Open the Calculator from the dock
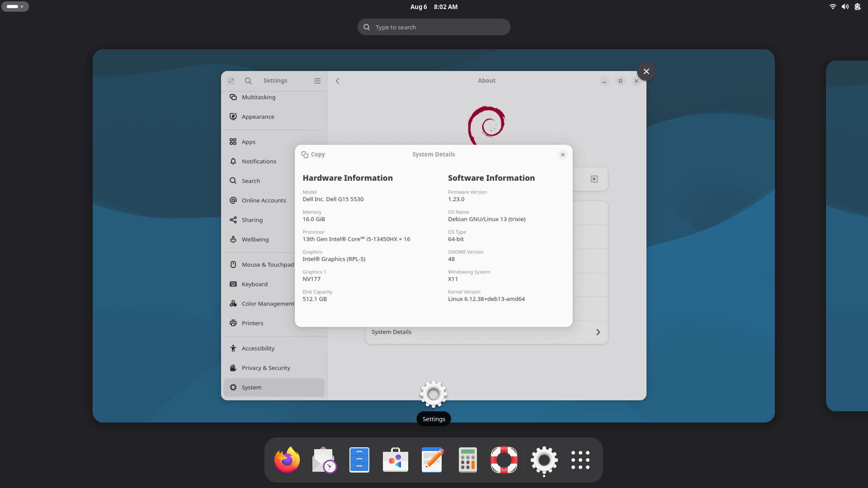 coord(467,460)
